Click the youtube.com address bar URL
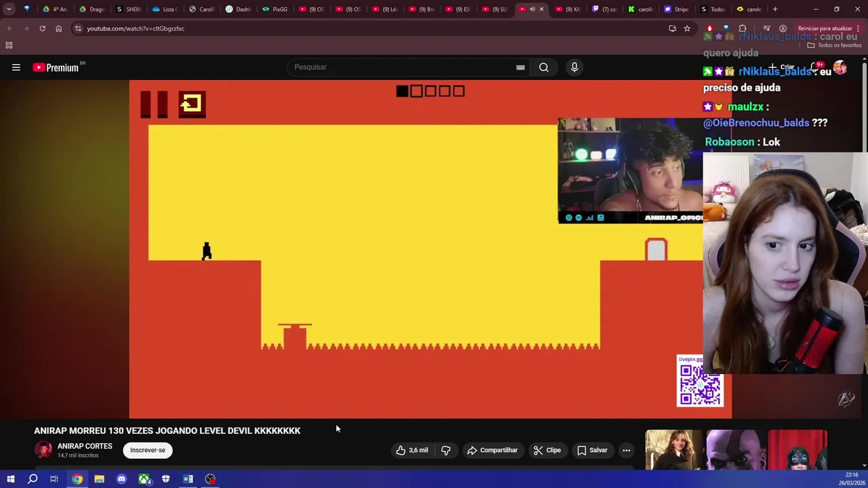 pos(136,28)
